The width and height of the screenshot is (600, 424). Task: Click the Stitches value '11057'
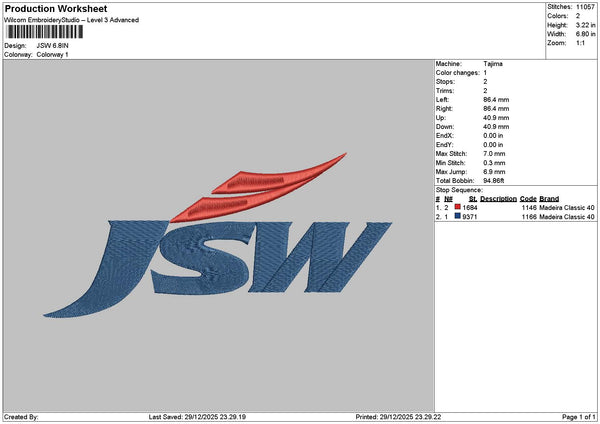click(585, 7)
